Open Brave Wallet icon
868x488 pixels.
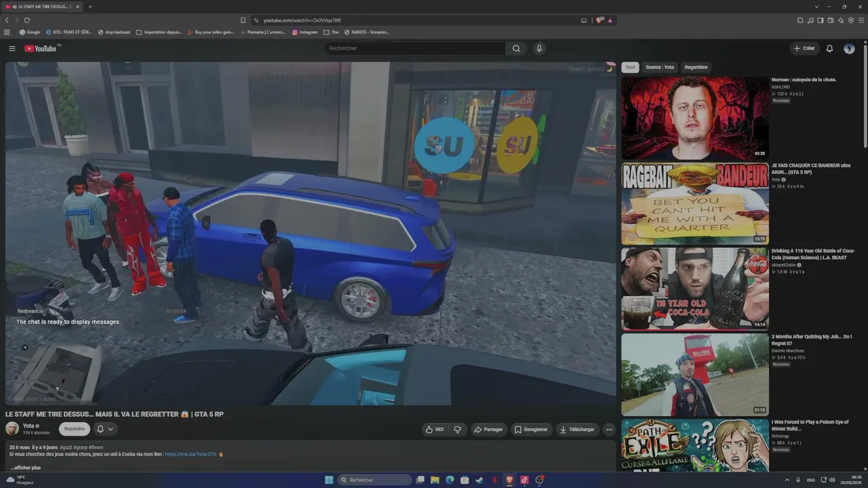click(831, 20)
